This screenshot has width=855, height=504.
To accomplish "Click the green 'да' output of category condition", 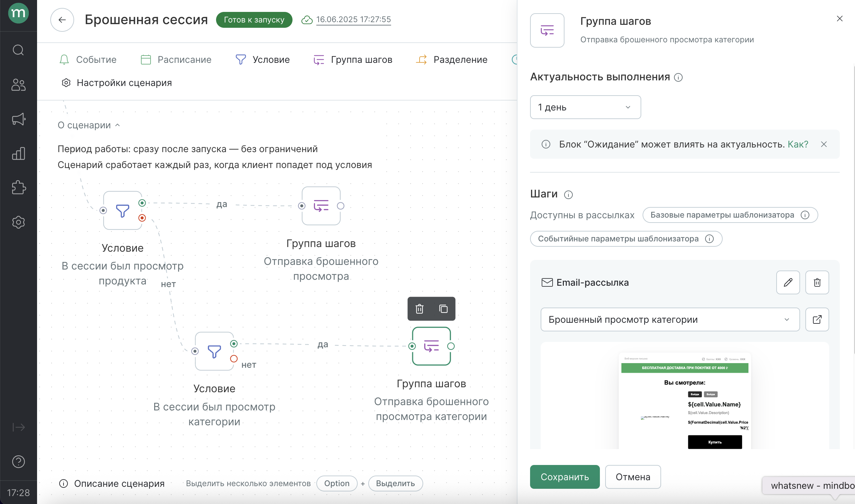I will [234, 344].
